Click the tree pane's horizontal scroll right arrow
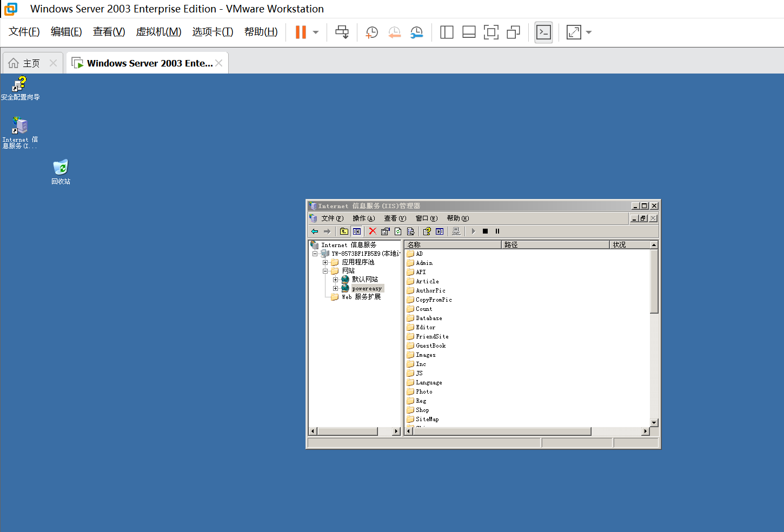Screen dimensions: 784x532 (396, 431)
